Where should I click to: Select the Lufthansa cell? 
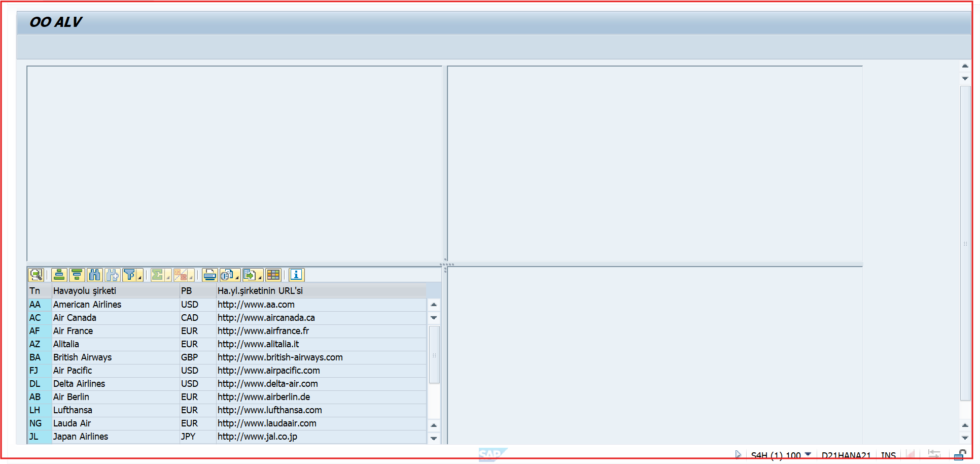click(116, 410)
